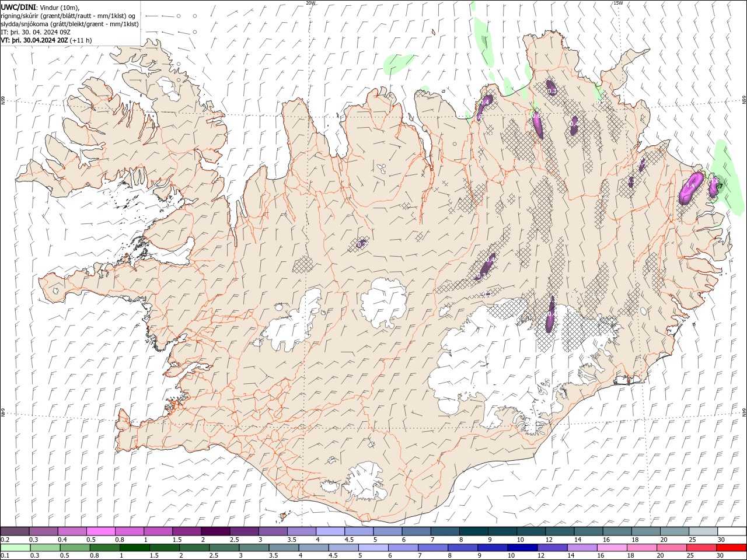The width and height of the screenshot is (747, 560).
Task: Click the 'VT: þri. 30.04.2024 20Z' valid time
Action: (x=34, y=40)
